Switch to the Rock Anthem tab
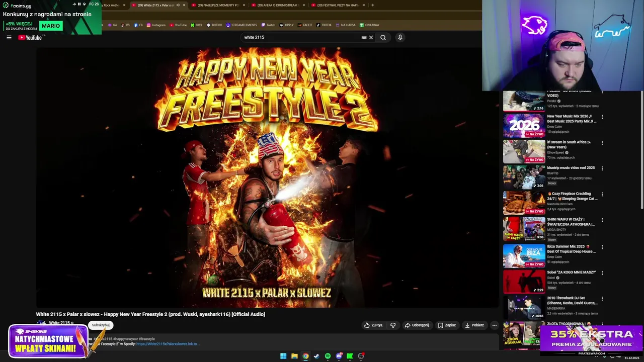 click(112, 5)
